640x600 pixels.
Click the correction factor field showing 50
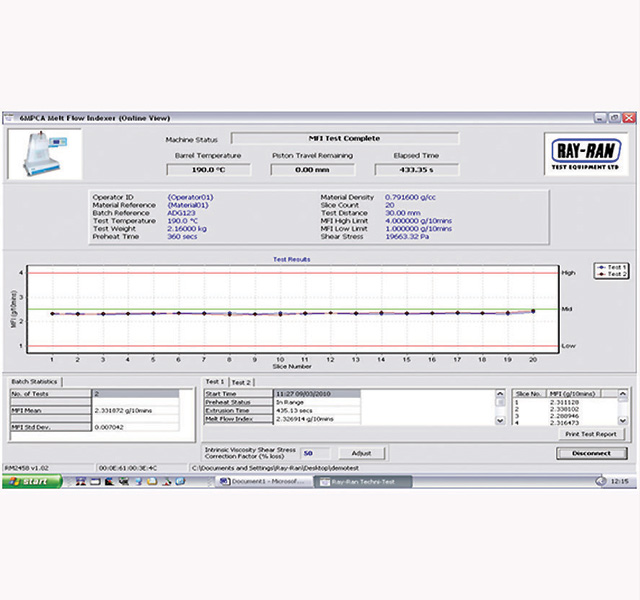click(x=315, y=453)
